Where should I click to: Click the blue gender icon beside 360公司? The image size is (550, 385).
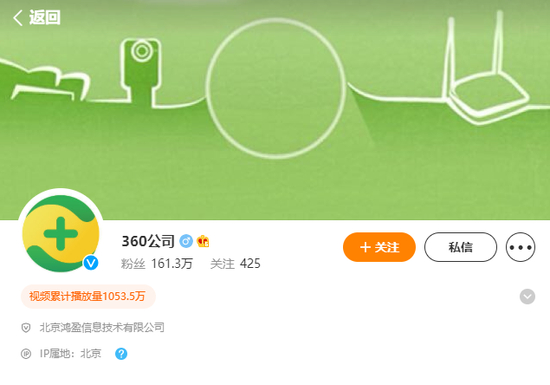(x=186, y=241)
